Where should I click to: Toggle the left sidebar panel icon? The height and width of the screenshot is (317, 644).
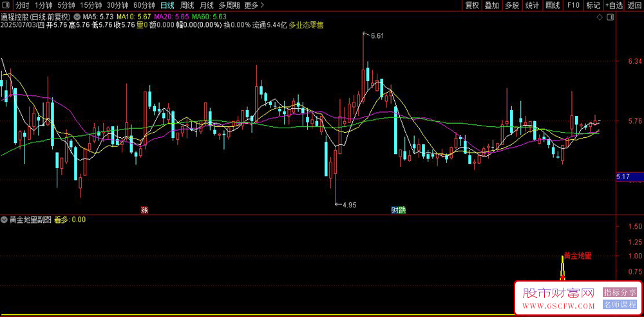6,5
